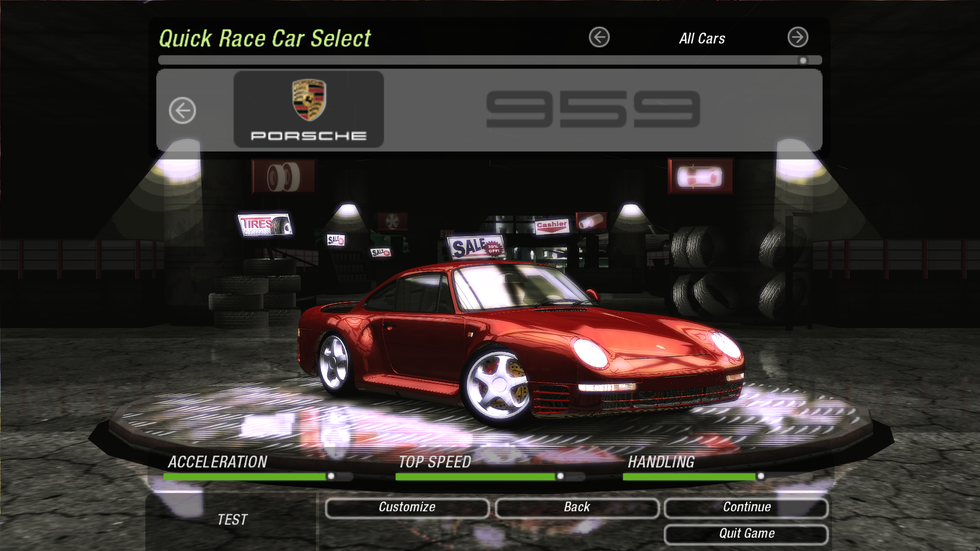The image size is (980, 551).
Task: Click the HANDLING label
Action: 661,462
